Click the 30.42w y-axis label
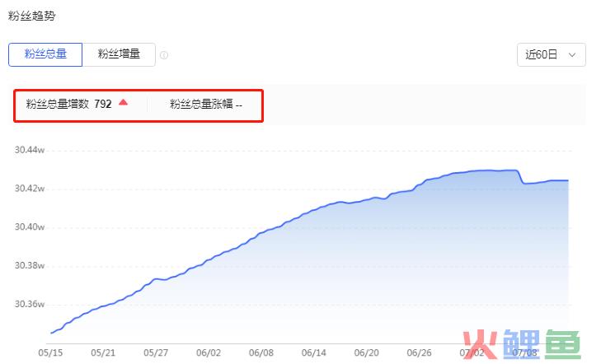This screenshot has width=601, height=364. pos(30,189)
